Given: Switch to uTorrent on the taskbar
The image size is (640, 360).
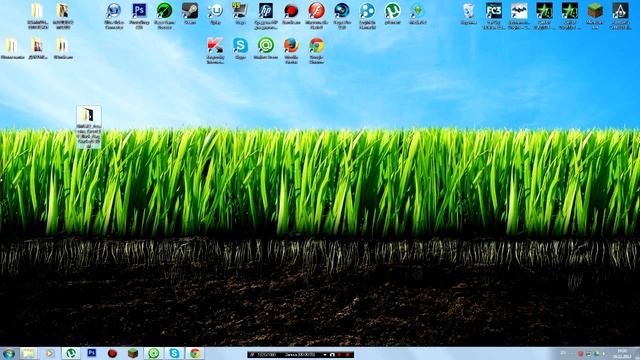Looking at the screenshot, I should 71,353.
